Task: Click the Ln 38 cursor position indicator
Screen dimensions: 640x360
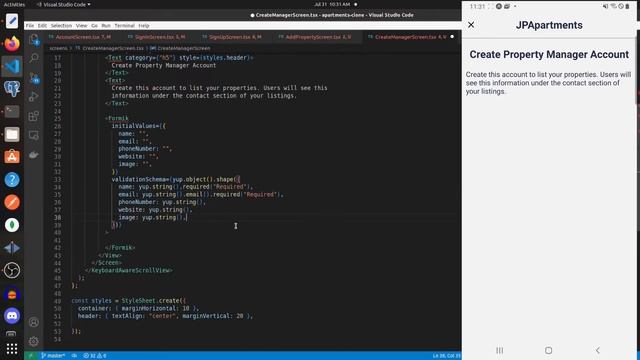Action: (447, 356)
